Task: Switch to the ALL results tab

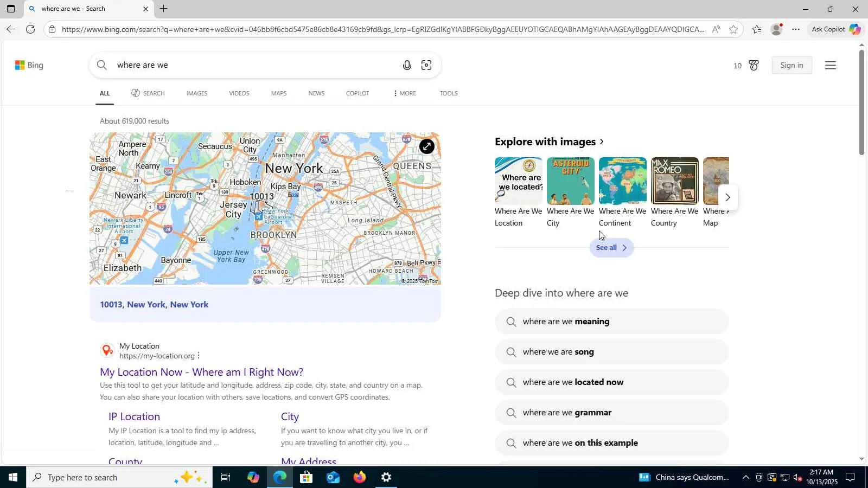Action: 105,93
